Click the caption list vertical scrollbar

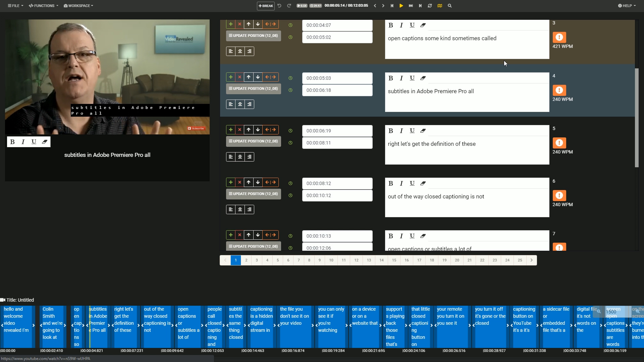coord(637,118)
